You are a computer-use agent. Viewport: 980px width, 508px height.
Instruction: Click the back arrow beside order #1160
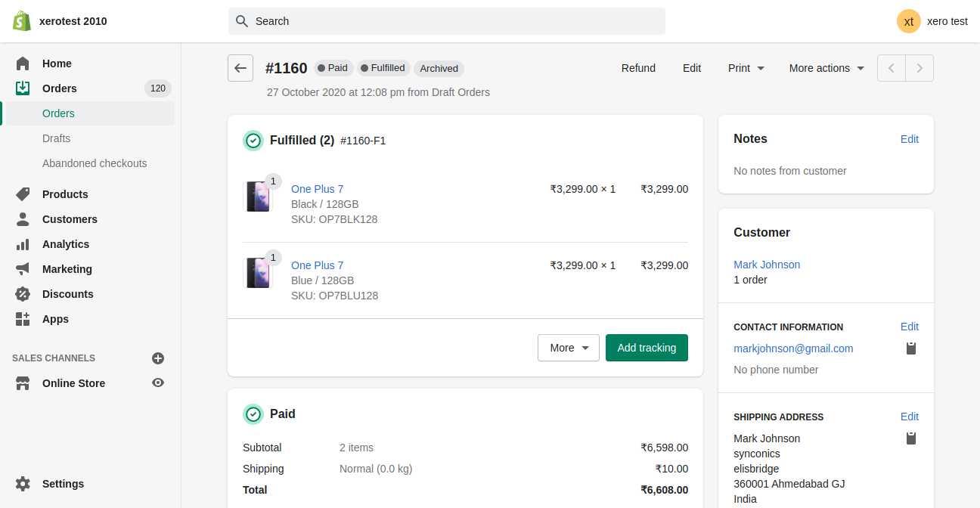[x=240, y=68]
